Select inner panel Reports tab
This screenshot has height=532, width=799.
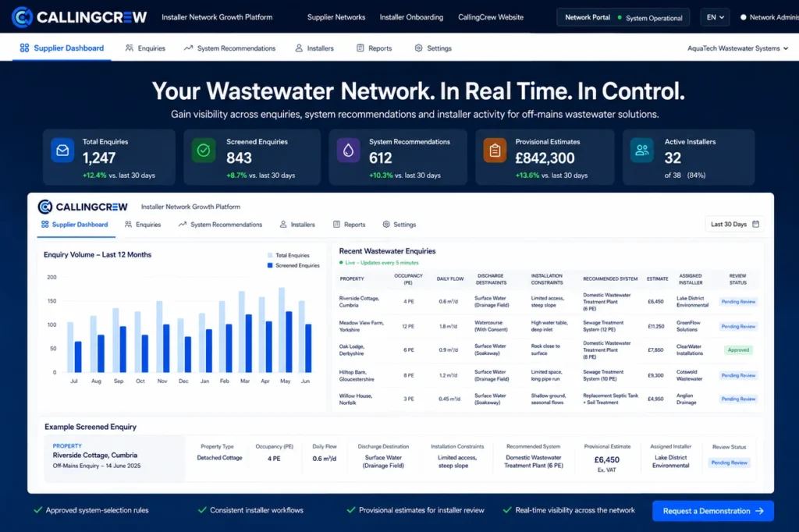tap(349, 225)
